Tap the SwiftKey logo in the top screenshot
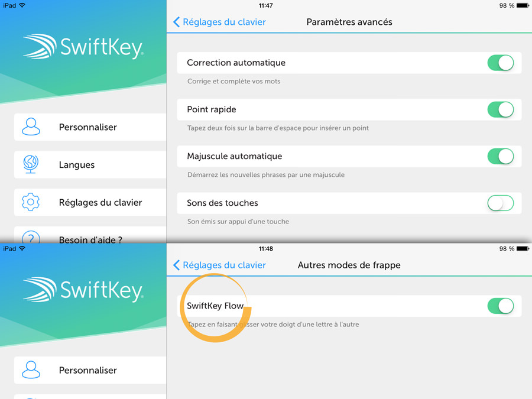532x399 pixels. click(x=83, y=47)
